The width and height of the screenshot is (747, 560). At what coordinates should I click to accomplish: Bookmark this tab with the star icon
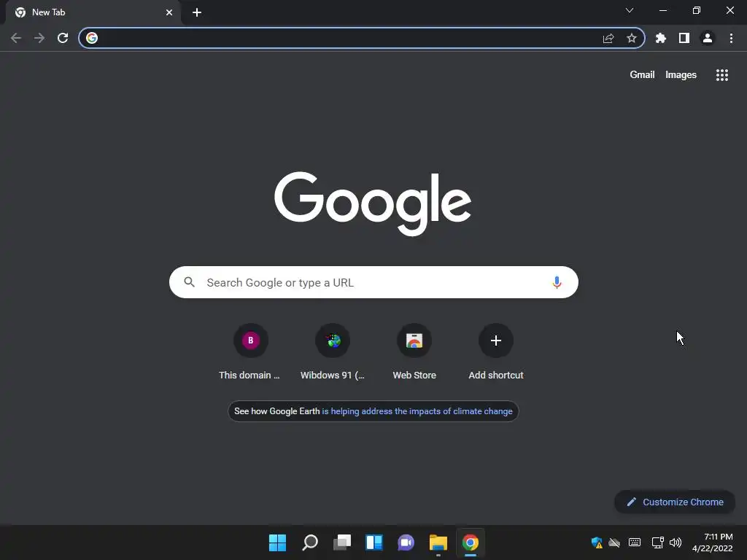click(632, 38)
